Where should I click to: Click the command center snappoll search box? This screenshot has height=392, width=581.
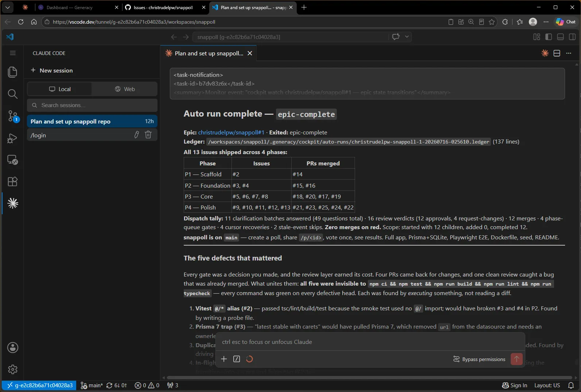[x=290, y=37]
